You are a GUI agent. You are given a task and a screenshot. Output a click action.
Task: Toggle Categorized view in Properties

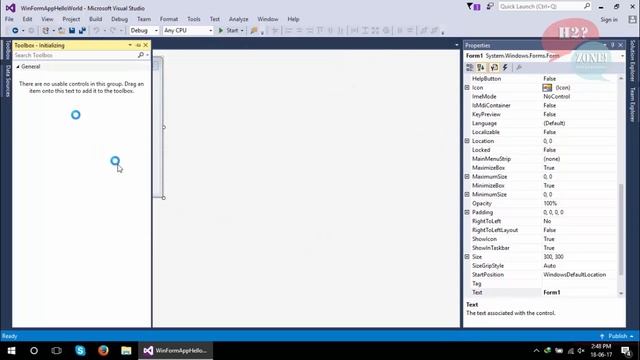(470, 67)
